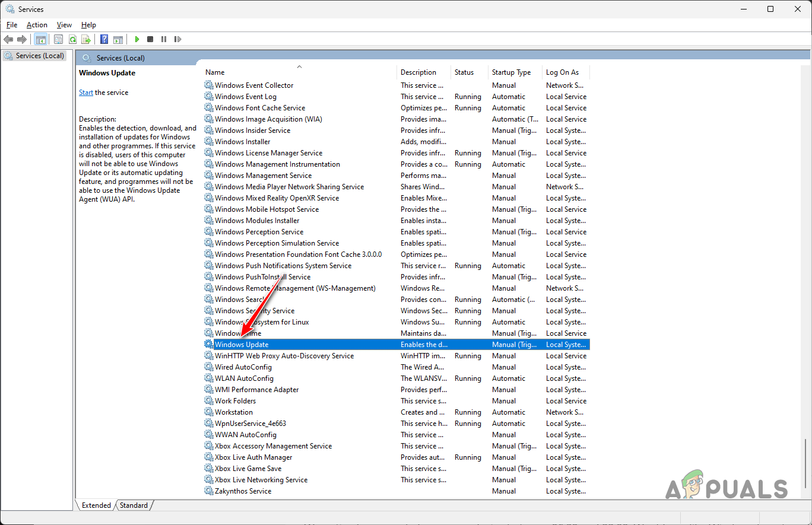Open Properties from the toolbar icon

coord(58,39)
